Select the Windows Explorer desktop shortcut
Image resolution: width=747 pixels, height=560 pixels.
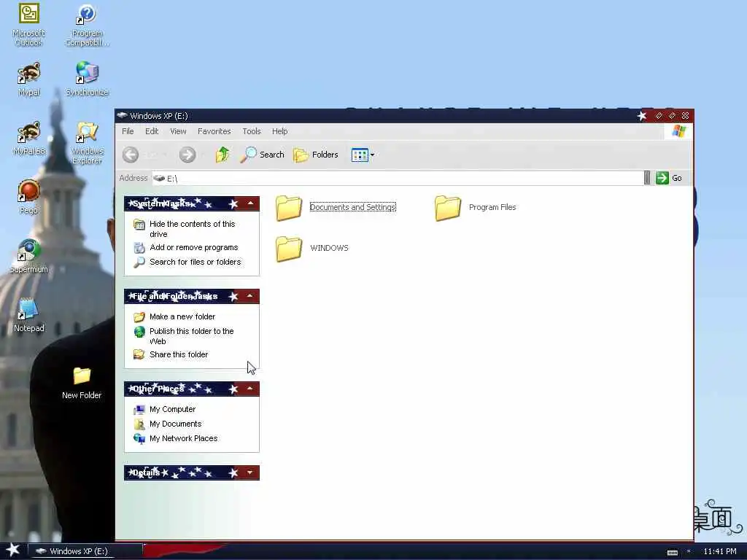pyautogui.click(x=87, y=143)
